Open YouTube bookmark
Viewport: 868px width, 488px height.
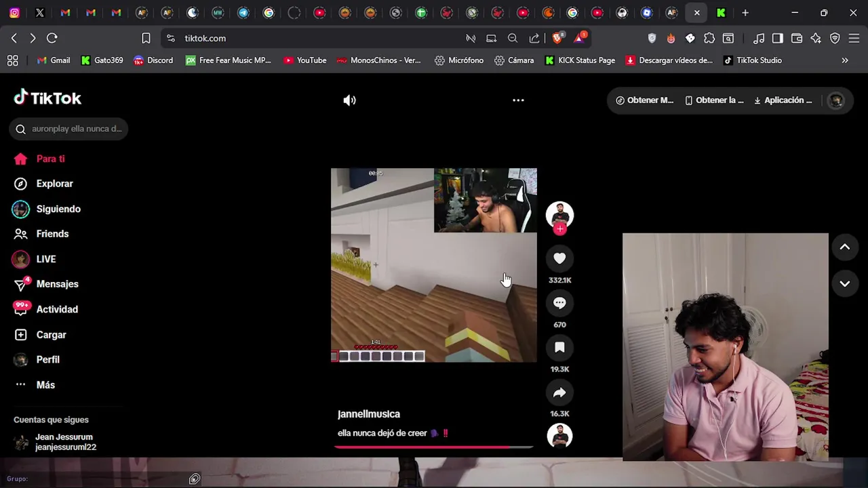point(305,60)
